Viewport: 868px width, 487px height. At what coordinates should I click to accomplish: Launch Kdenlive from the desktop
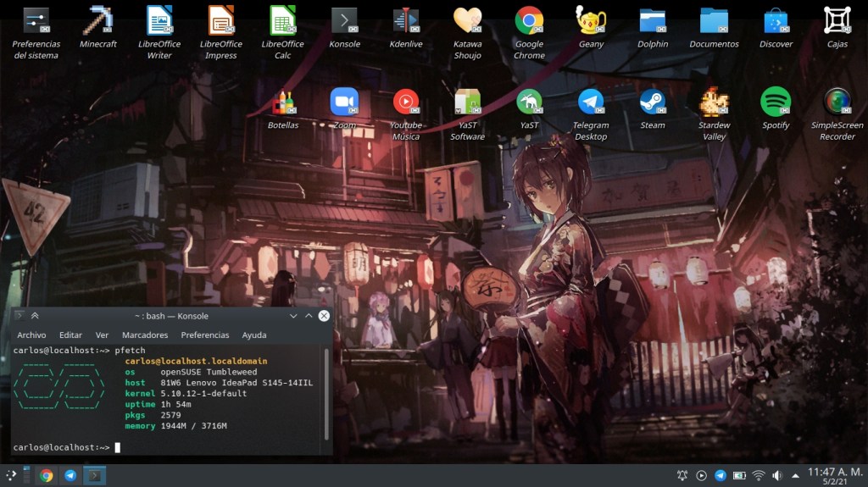[406, 20]
